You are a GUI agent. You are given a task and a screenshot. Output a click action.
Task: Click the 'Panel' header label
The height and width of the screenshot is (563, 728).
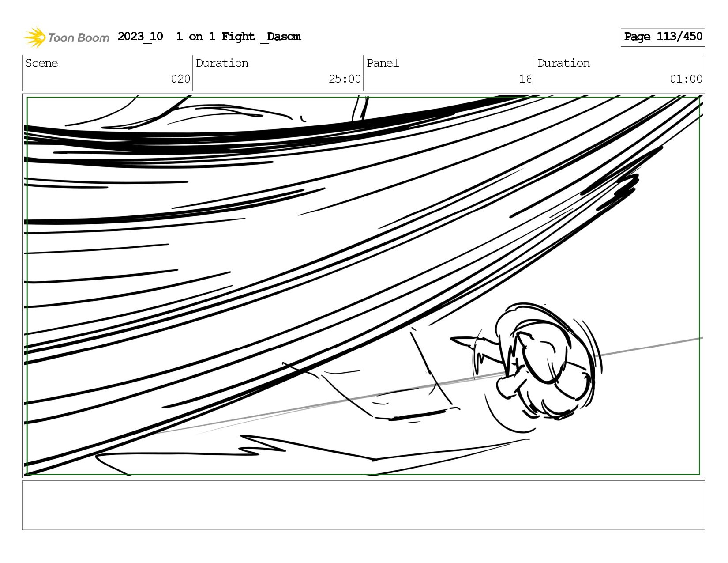[383, 63]
